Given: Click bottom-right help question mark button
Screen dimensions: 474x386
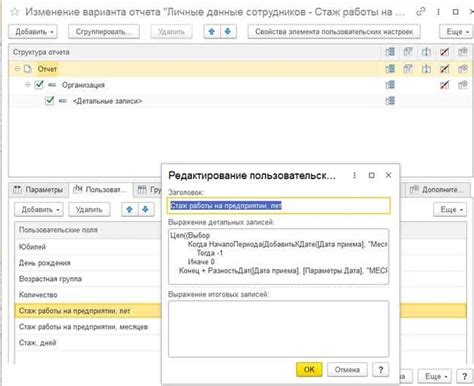Looking at the screenshot, I should coord(464,376).
